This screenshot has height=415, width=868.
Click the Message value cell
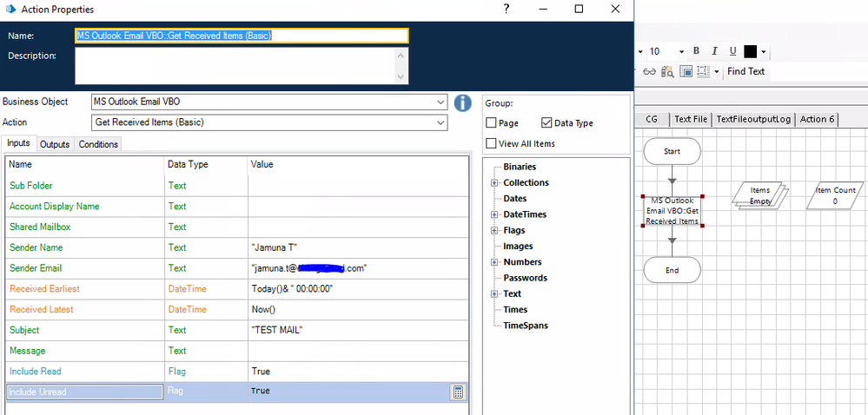point(358,351)
